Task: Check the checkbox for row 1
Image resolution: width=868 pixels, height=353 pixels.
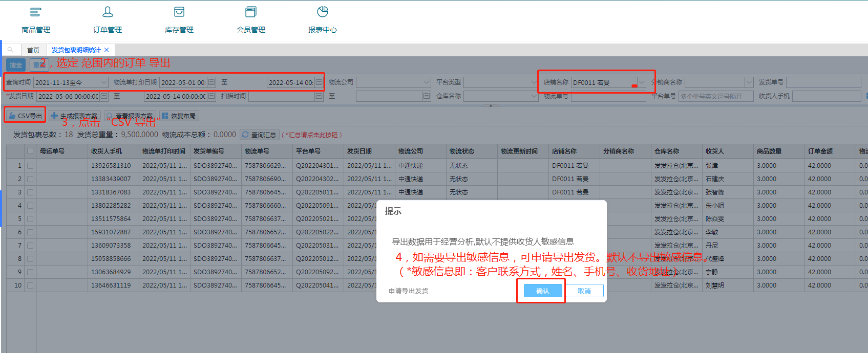Action: [x=30, y=166]
